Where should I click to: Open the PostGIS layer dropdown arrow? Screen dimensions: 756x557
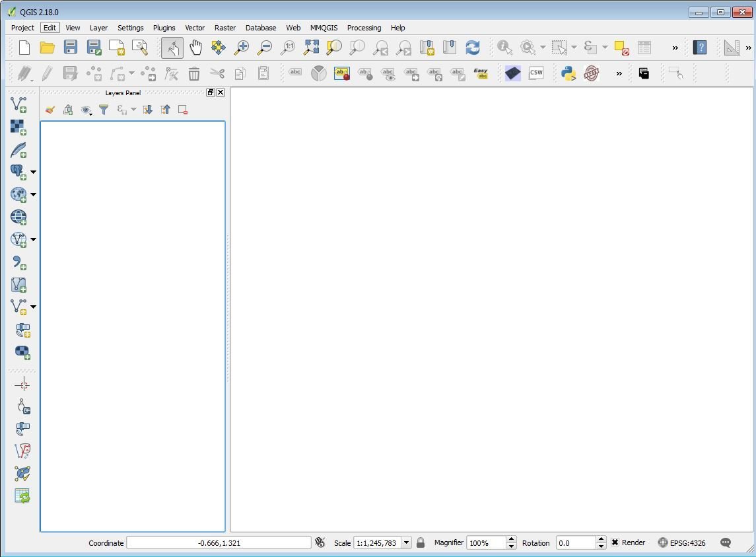pyautogui.click(x=33, y=172)
